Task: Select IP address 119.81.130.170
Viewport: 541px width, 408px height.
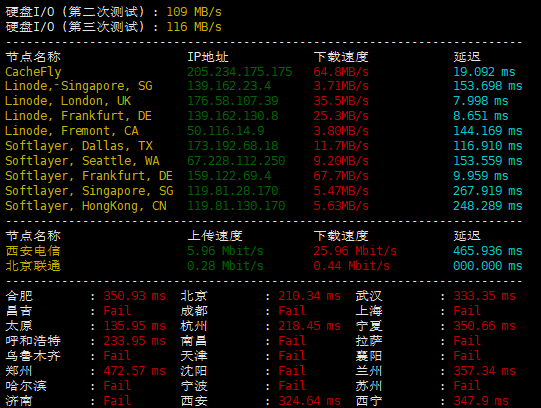Action: 236,206
